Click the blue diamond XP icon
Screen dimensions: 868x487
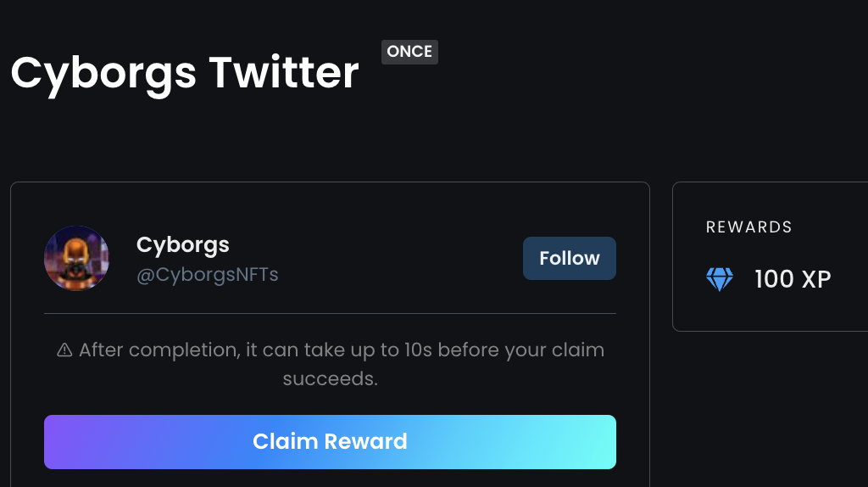point(719,278)
